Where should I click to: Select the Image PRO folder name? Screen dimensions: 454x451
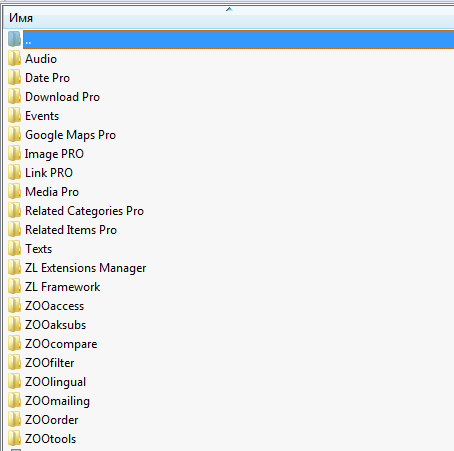(x=54, y=154)
